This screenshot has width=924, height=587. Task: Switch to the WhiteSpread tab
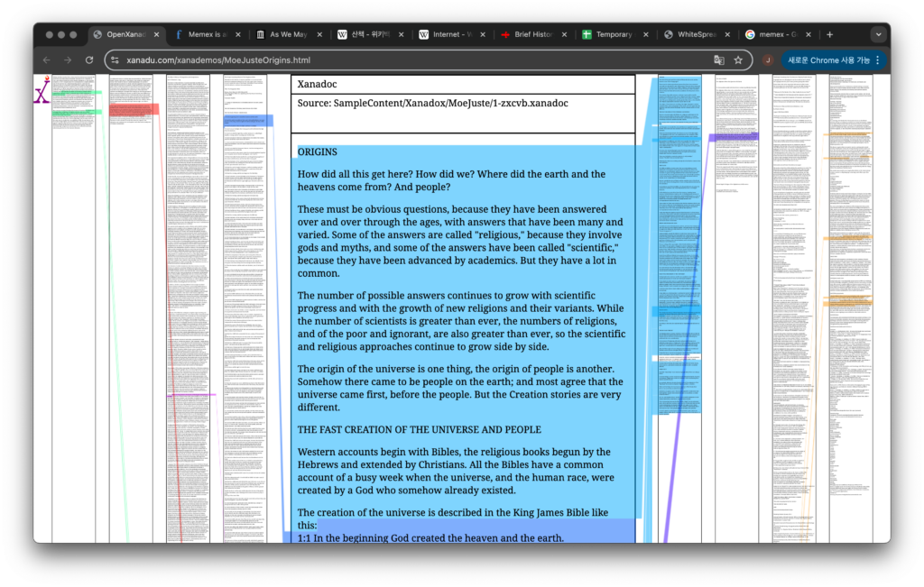[695, 34]
